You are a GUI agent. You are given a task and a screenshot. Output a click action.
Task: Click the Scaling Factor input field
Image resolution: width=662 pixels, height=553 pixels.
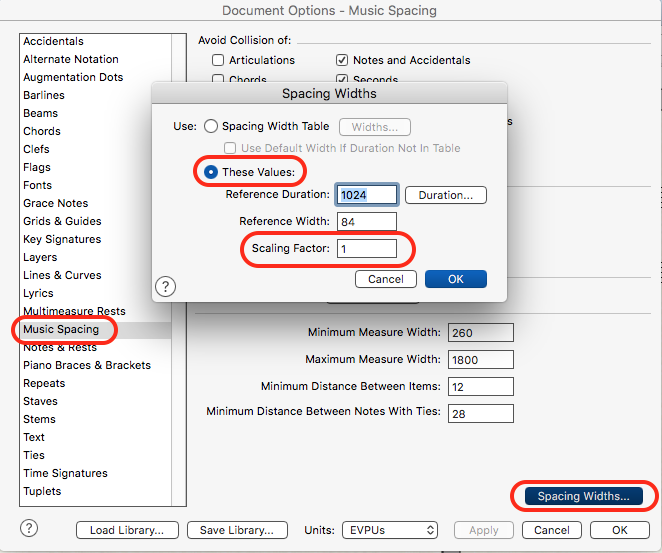[366, 248]
